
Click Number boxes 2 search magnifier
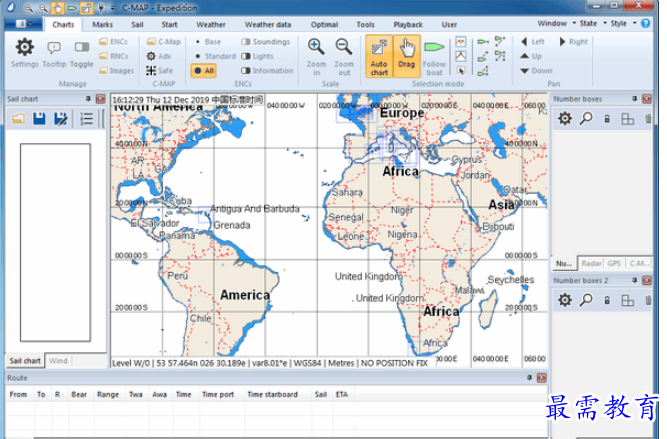(x=586, y=300)
